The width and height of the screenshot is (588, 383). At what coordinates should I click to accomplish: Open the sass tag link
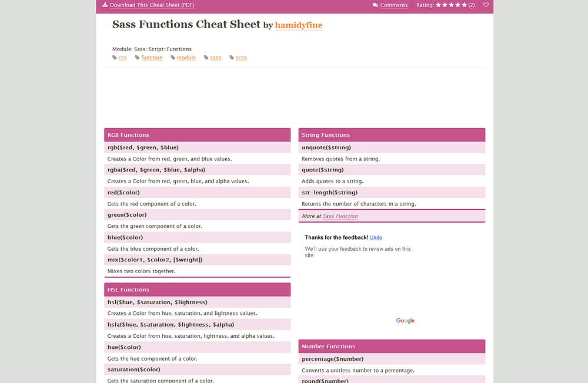coord(216,58)
